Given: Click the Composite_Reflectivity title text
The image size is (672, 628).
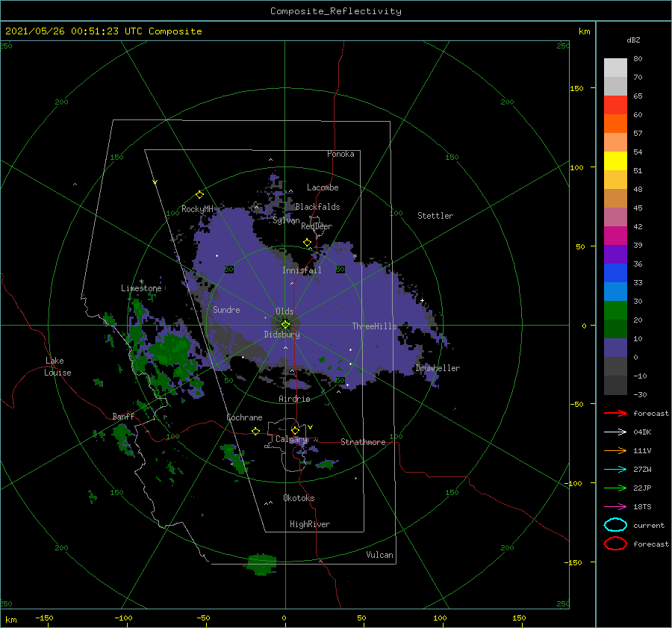Looking at the screenshot, I should (x=335, y=11).
